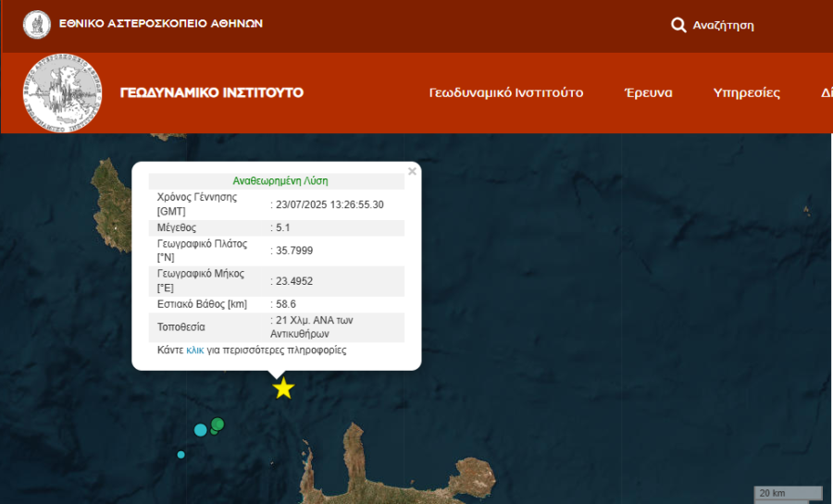Viewport: 833px width, 504px height.
Task: Click the Μέγεθος label
Action: [177, 227]
